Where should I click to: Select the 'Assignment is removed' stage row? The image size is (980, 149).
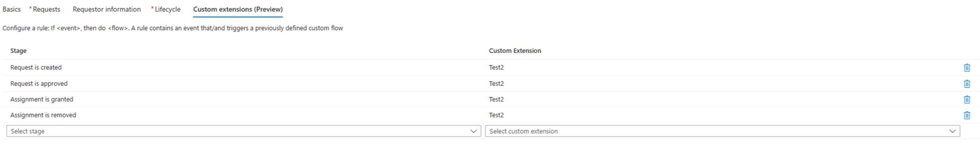491,115
